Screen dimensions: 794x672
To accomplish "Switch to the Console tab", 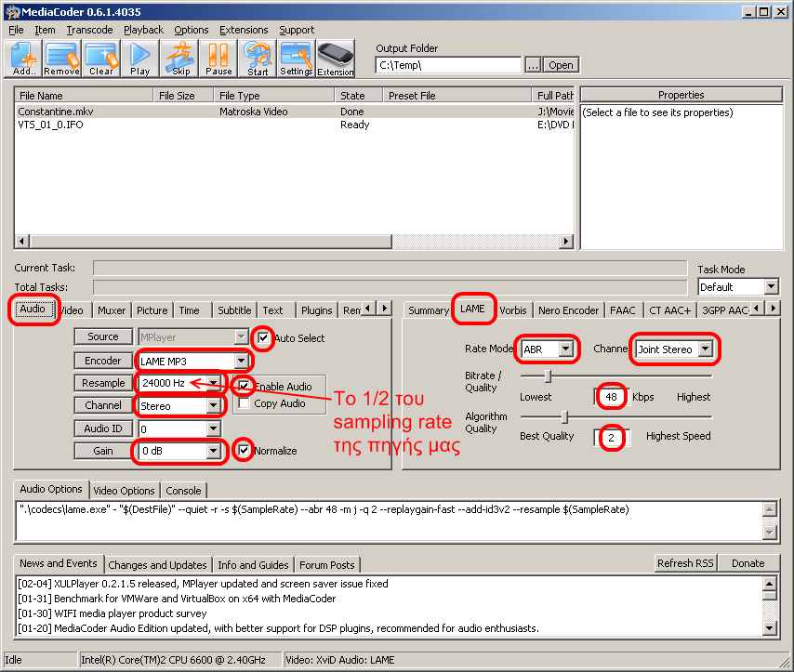I will 183,490.
